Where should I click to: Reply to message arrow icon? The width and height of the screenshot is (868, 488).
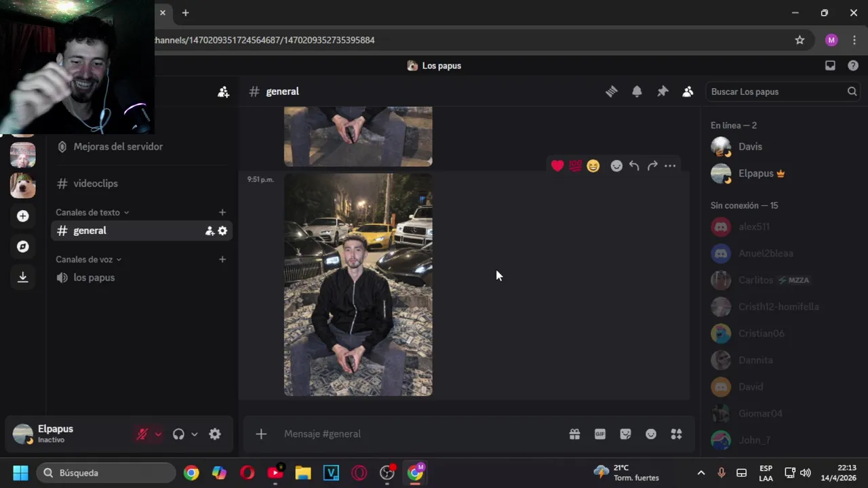coord(634,166)
